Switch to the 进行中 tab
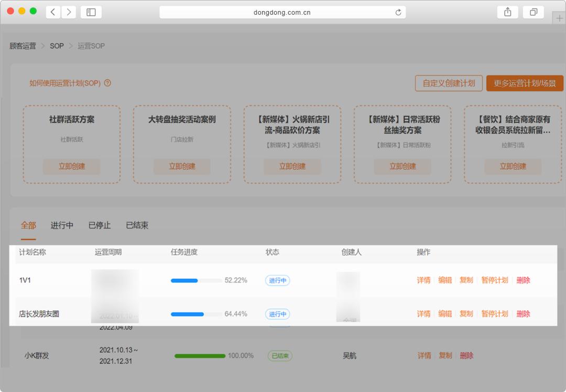 coord(62,225)
